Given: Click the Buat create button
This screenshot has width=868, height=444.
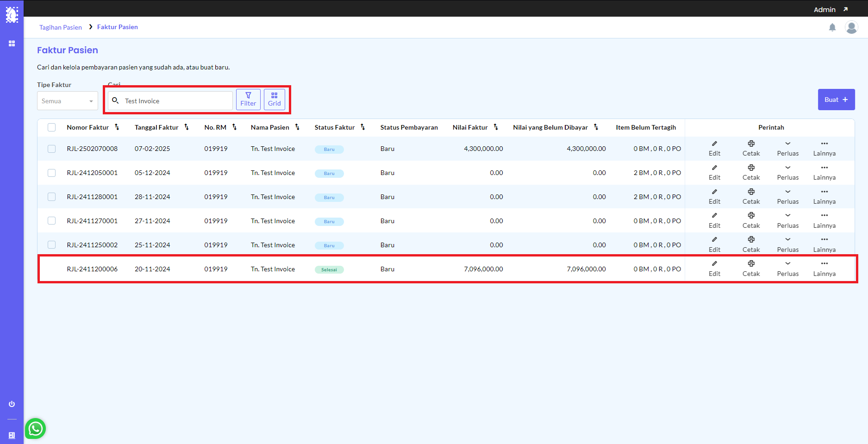Looking at the screenshot, I should [x=836, y=100].
